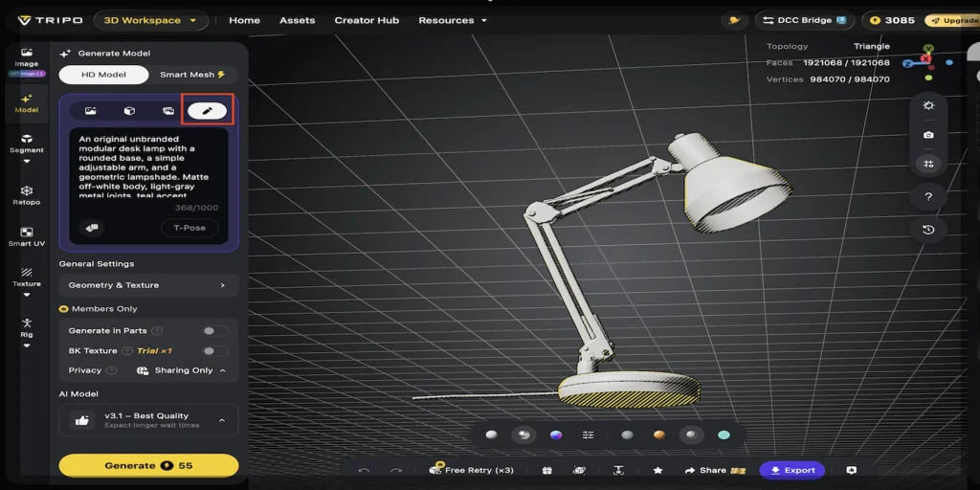
Task: Choose the image-to-model input mode icon
Action: (x=91, y=111)
